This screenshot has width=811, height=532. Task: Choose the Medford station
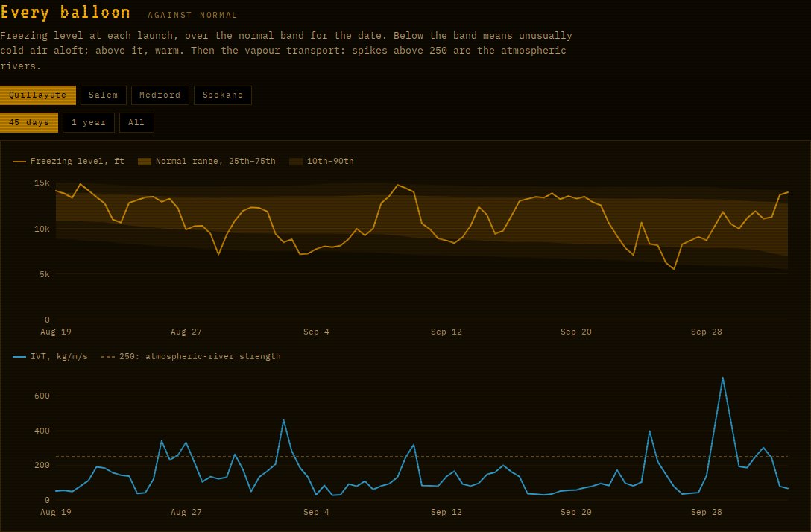pos(160,95)
